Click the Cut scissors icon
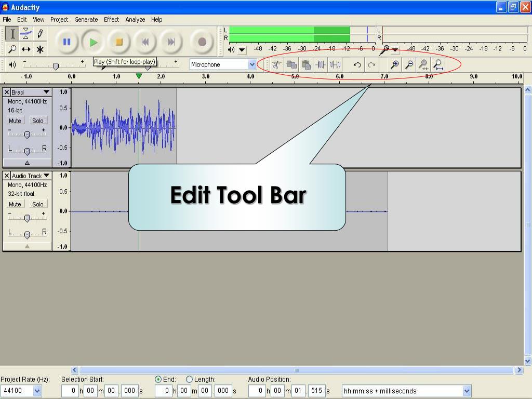 [276, 64]
